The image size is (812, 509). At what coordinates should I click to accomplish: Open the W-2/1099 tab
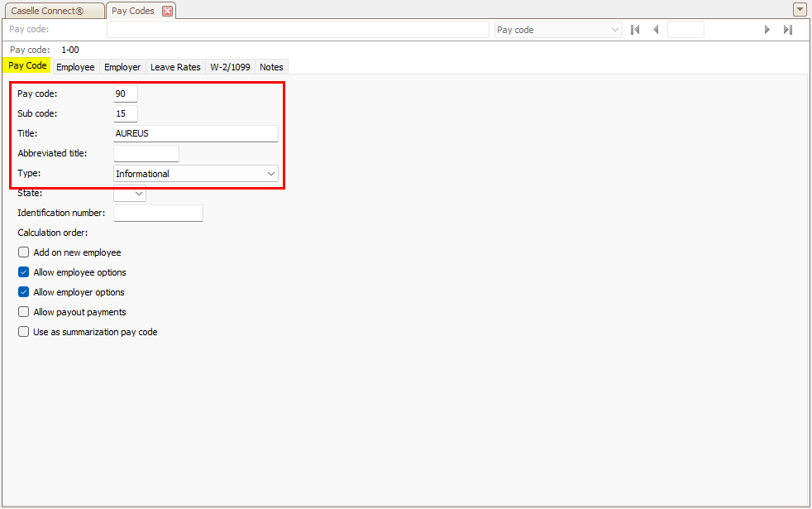[231, 67]
